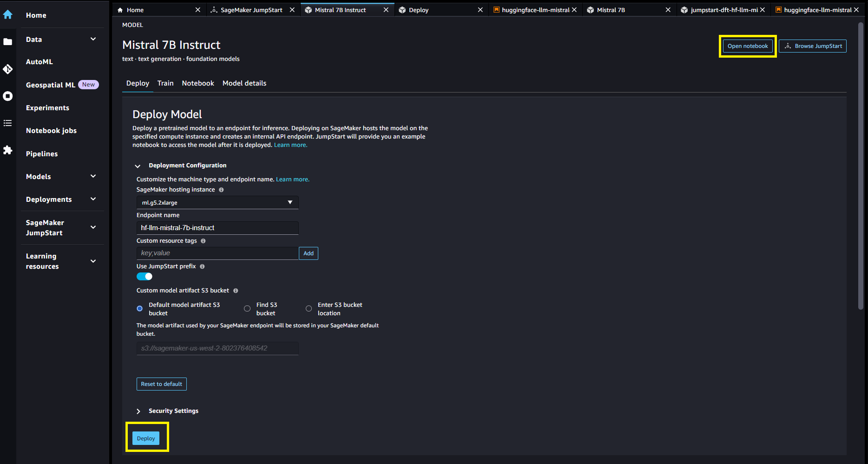Select the Deploy sub-tab under model title
The height and width of the screenshot is (464, 868).
[138, 83]
